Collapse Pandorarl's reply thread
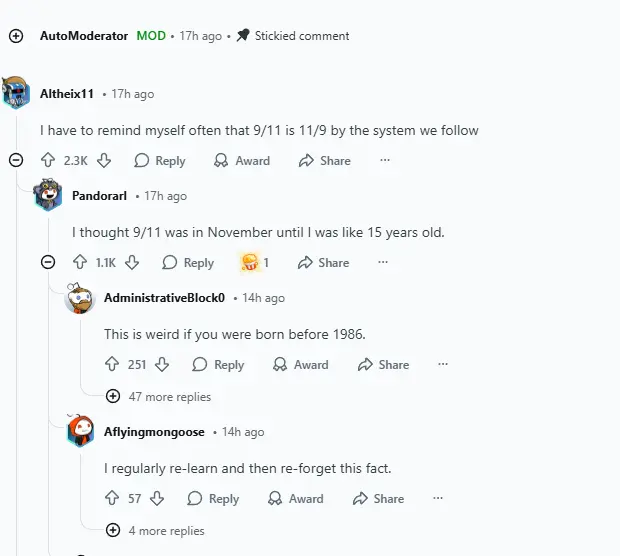The image size is (620, 556). coord(48,263)
